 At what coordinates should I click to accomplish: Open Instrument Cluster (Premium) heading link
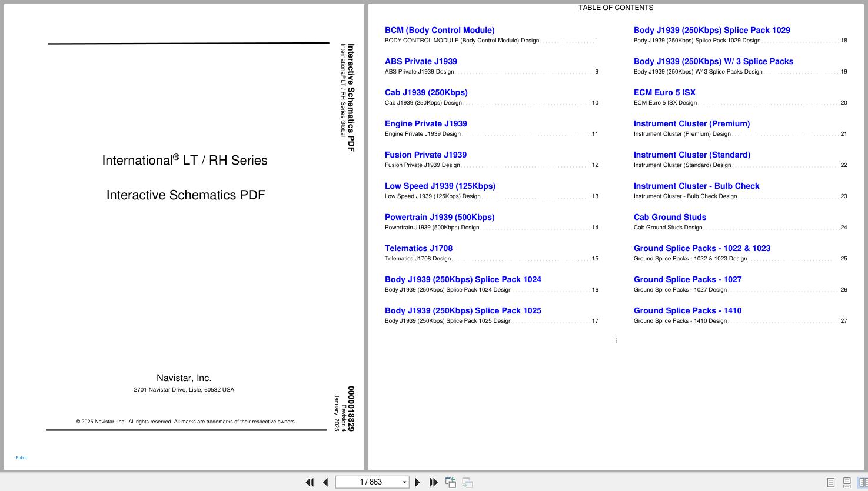pyautogui.click(x=691, y=123)
